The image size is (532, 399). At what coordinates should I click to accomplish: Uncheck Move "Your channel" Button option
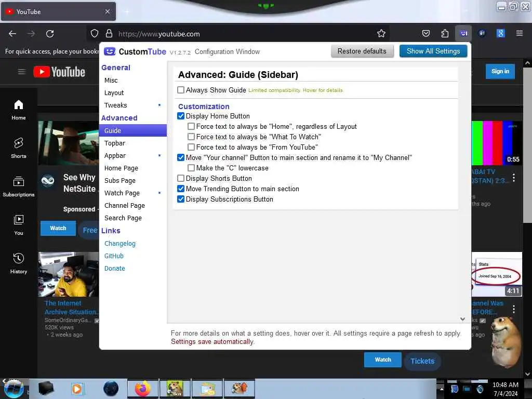point(181,157)
